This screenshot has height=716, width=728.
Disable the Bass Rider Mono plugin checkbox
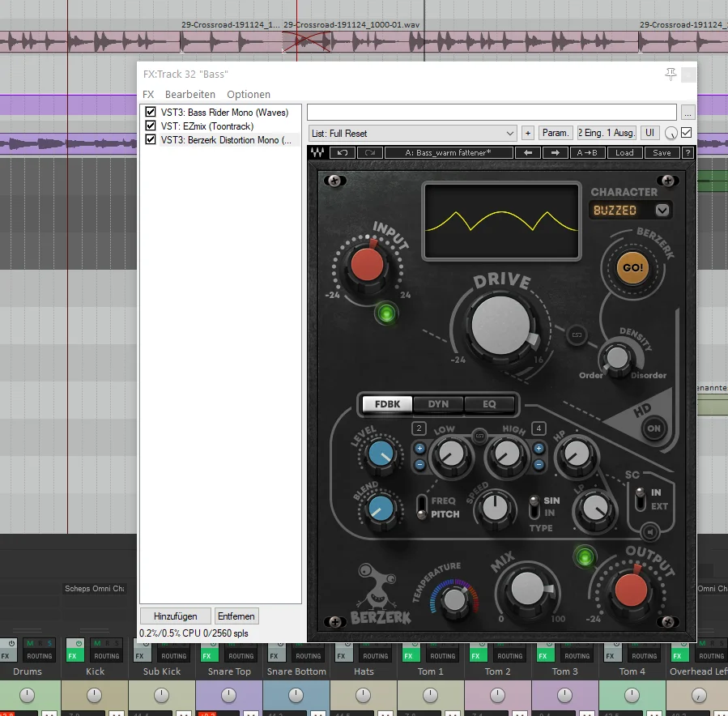point(151,112)
